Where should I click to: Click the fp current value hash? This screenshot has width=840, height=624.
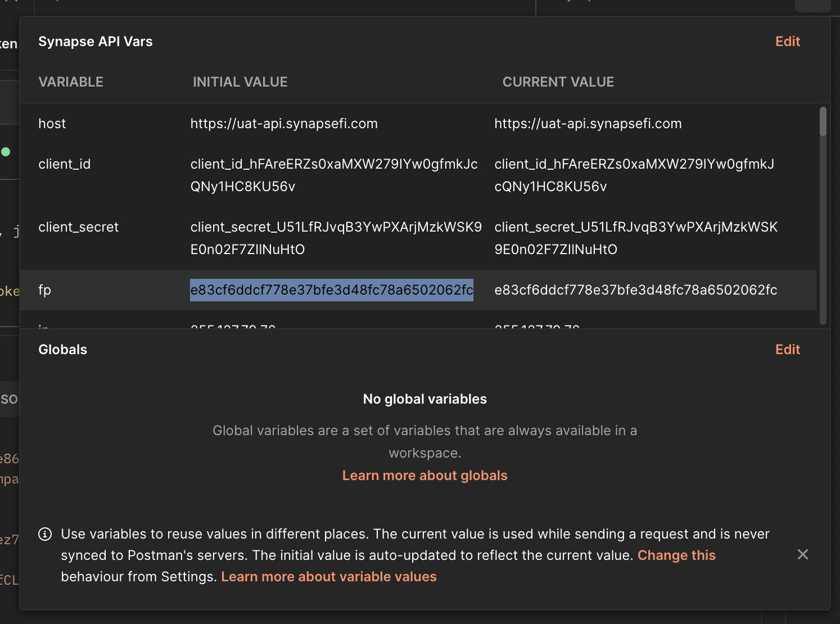(636, 290)
